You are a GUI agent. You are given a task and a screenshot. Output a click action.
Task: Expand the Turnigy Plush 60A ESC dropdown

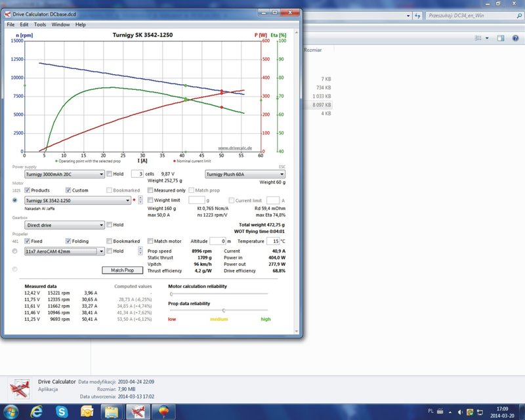282,174
